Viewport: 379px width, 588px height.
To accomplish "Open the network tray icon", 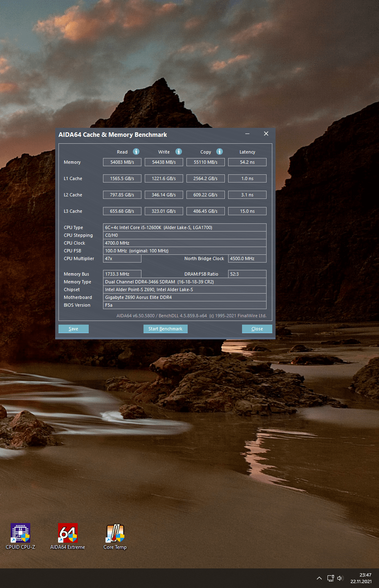I will point(330,578).
